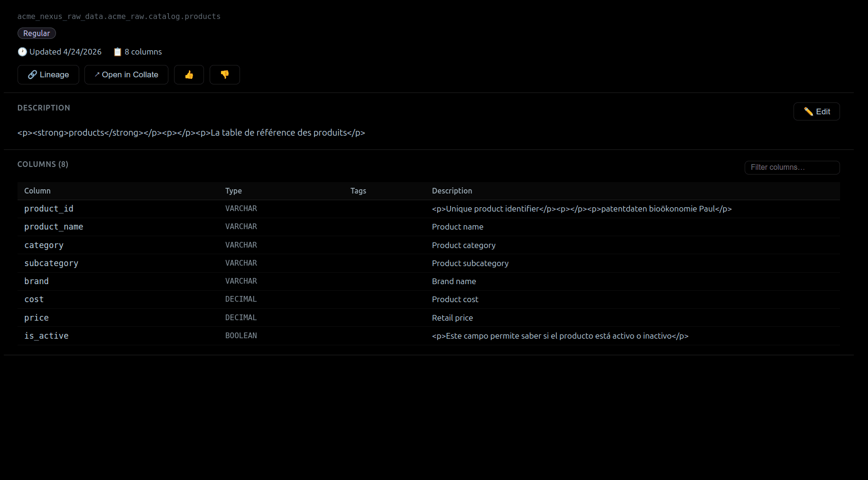Select the Regular tier badge
Viewport: 868px width, 480px height.
(37, 33)
